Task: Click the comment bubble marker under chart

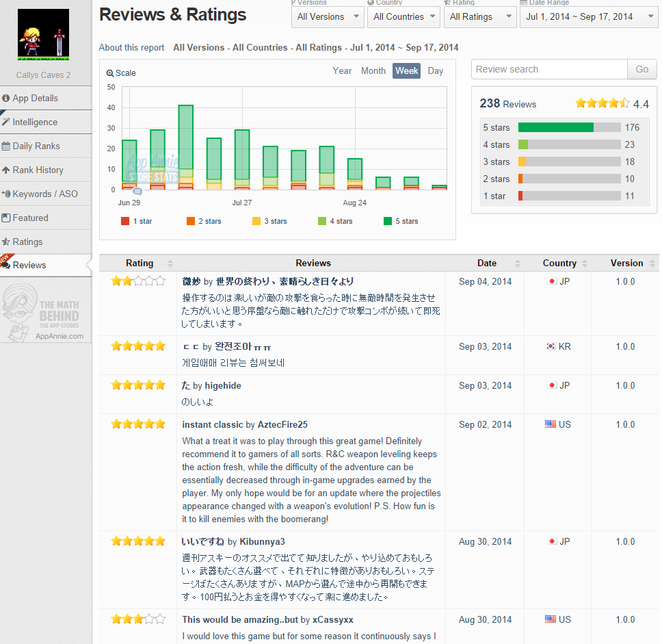Action: (x=137, y=192)
